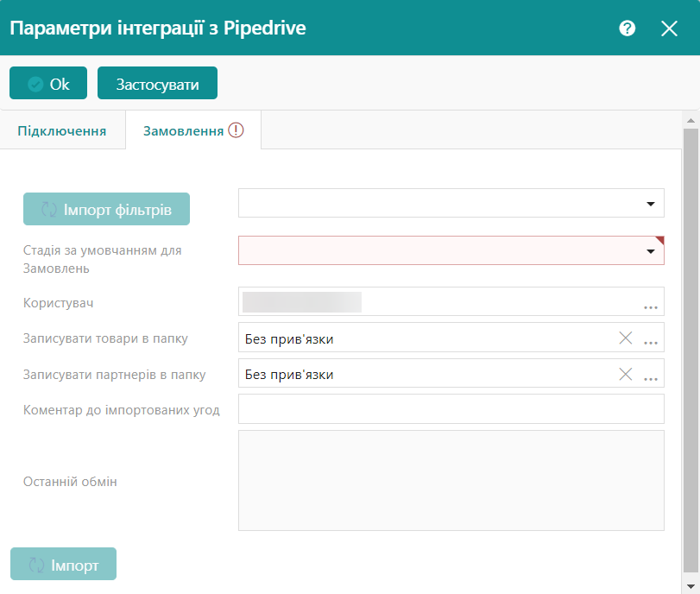Click the Стадія за умовчанням для Замовлень label
Image resolution: width=700 pixels, height=594 pixels.
click(x=102, y=260)
